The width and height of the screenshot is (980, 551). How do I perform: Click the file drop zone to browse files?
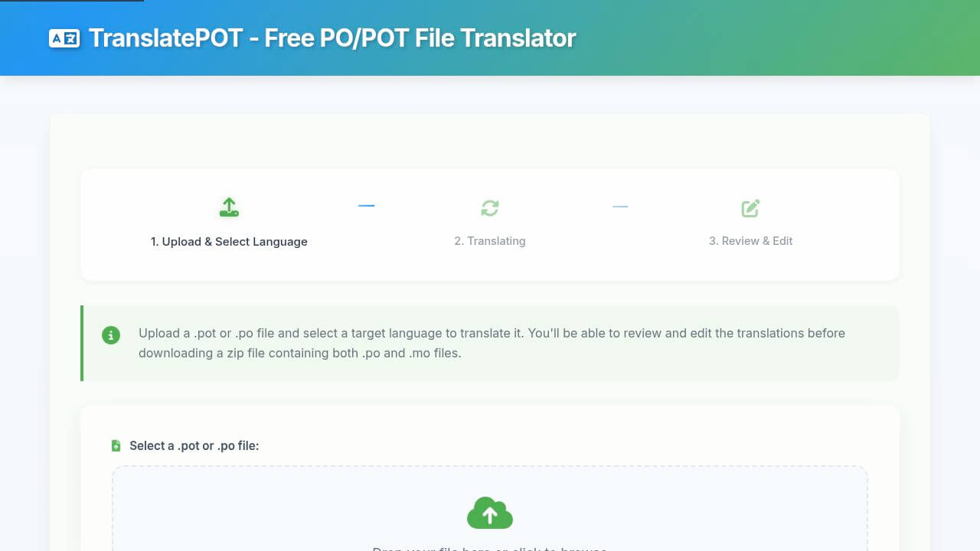(489, 509)
